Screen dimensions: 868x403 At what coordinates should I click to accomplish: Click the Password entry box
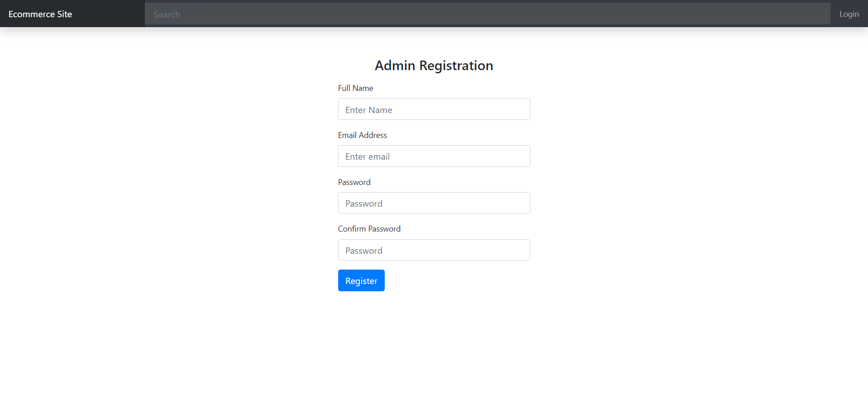(434, 203)
